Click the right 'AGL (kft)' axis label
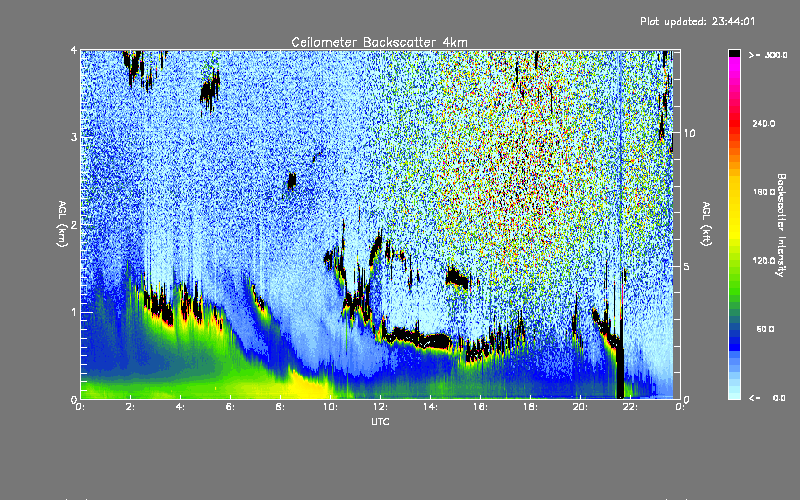This screenshot has height=500, width=800. point(707,224)
